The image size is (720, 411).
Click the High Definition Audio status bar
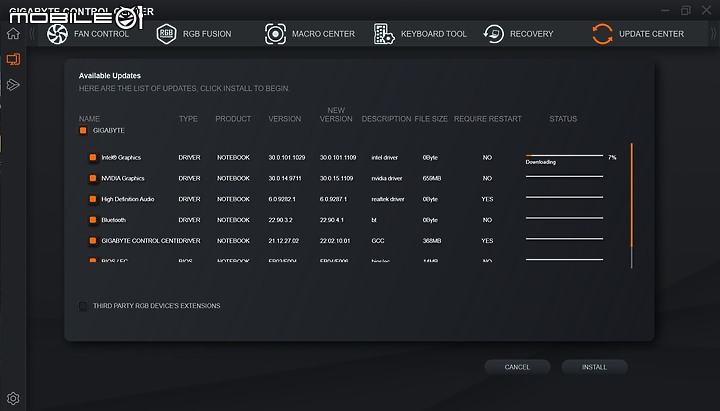pyautogui.click(x=564, y=197)
